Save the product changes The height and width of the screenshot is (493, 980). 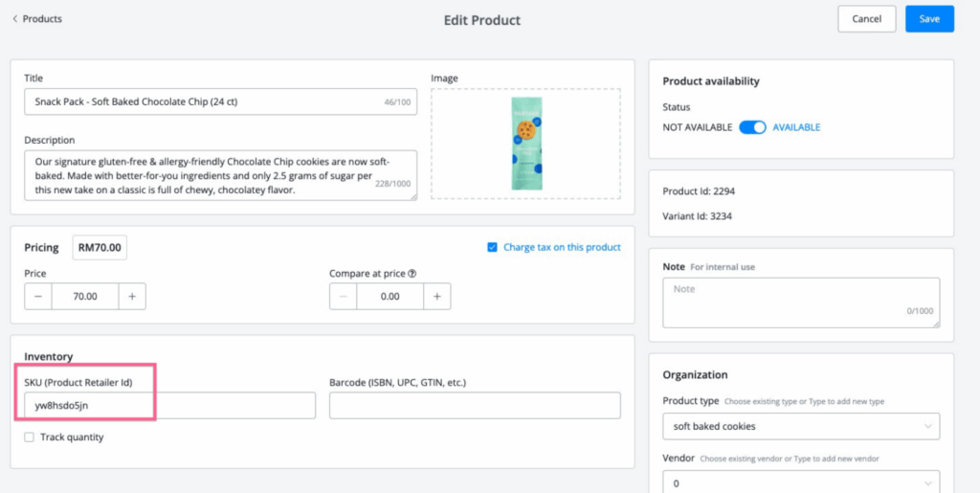[929, 19]
